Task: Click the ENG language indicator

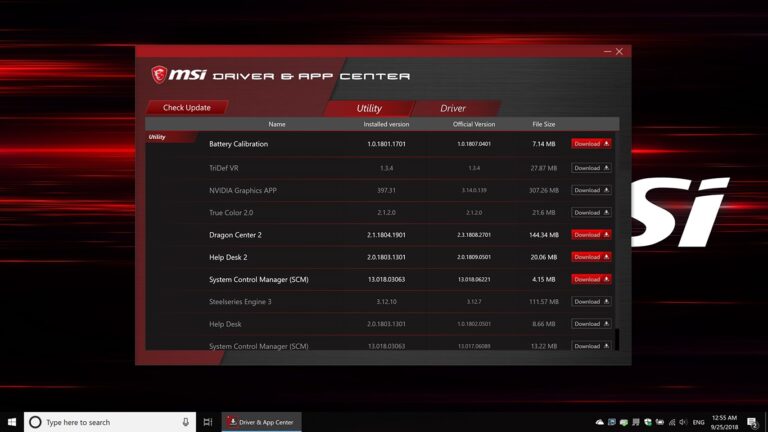Action: [x=698, y=422]
